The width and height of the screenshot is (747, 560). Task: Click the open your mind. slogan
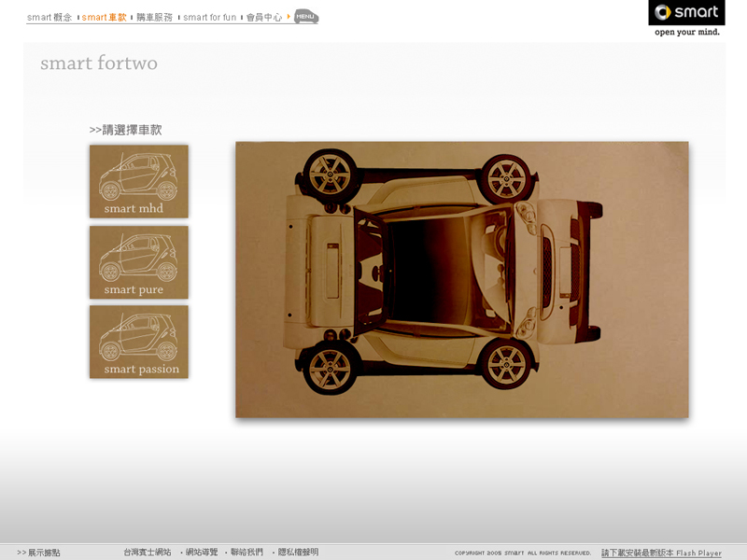(x=687, y=32)
